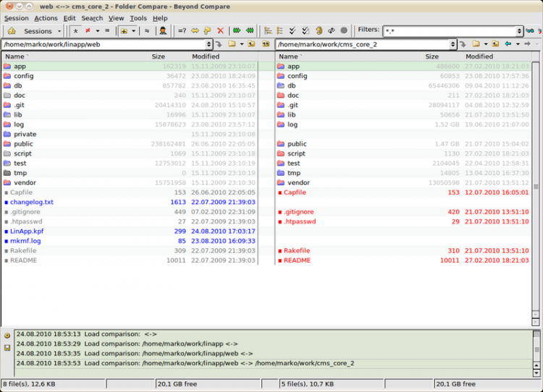Click the Select All checkmarks icon

292,31
